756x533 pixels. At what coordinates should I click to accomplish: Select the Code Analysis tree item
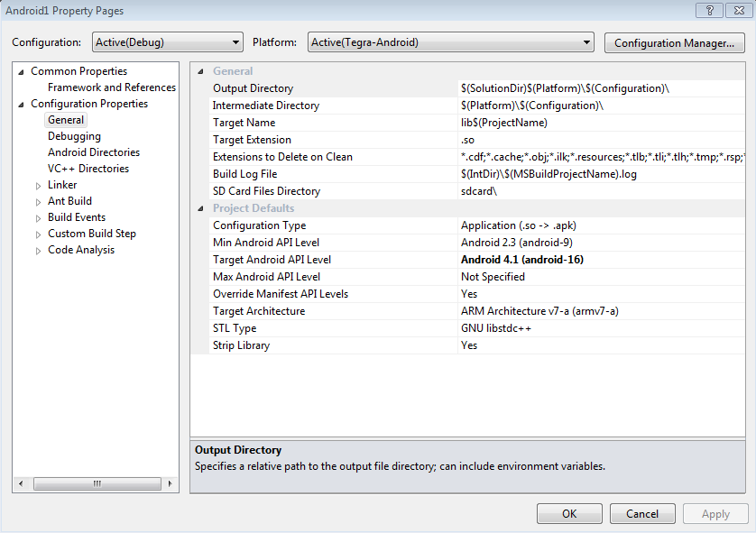click(81, 250)
